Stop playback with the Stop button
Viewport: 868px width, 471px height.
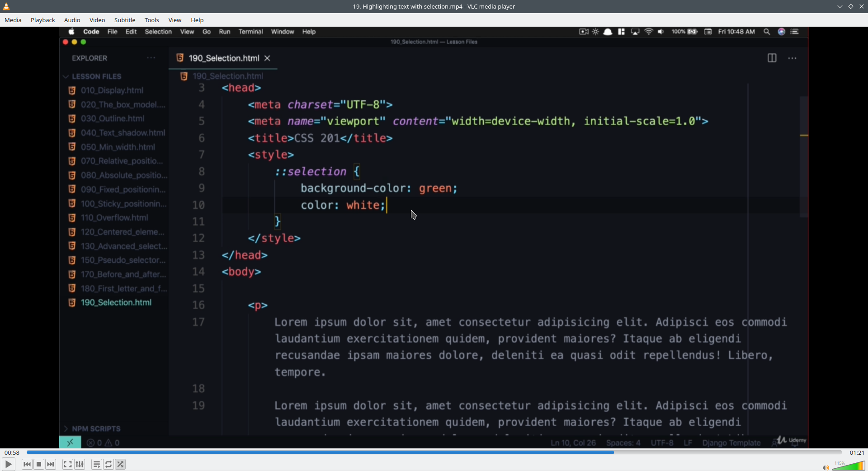coord(39,464)
